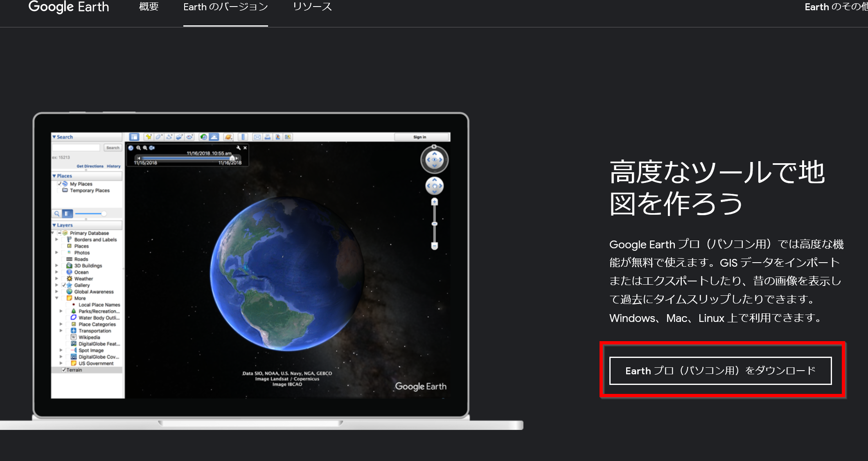Viewport: 868px width, 461px height.
Task: Toggle the sunlight icon in toolbar
Action: click(214, 137)
